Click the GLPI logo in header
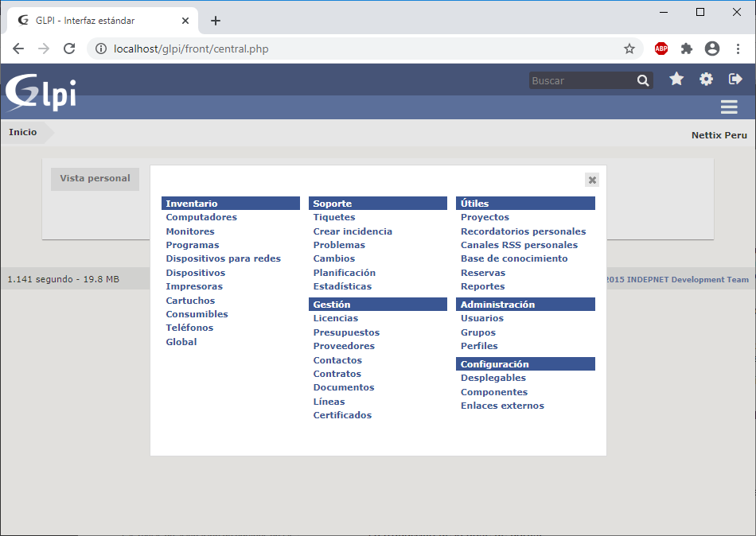This screenshot has height=536, width=756. click(x=41, y=92)
